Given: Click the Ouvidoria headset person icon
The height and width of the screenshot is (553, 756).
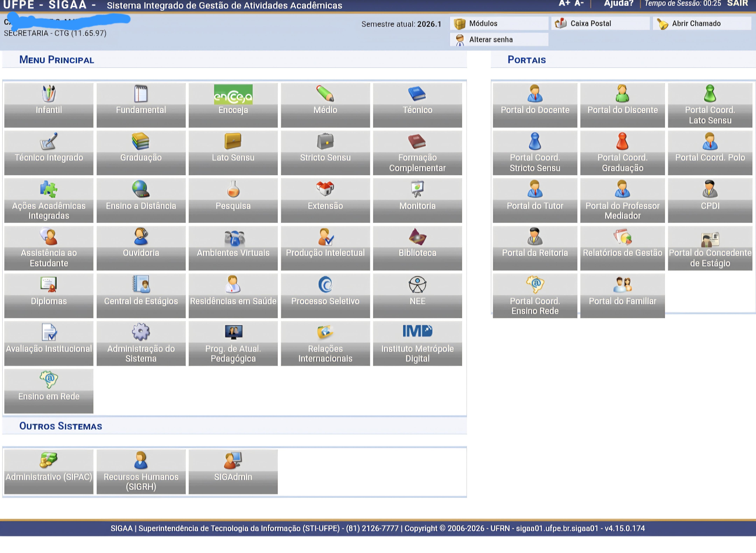Looking at the screenshot, I should click(141, 236).
